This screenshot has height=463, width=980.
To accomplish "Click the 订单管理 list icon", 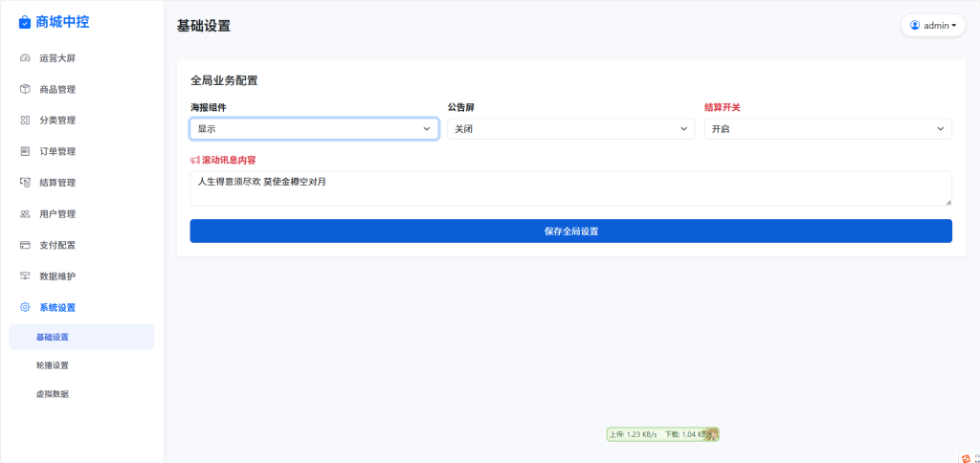I will (x=25, y=151).
